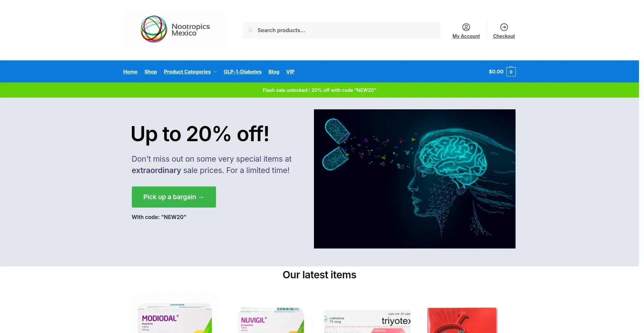View the $0.00 cart total
The width and height of the screenshot is (644, 333).
click(x=496, y=72)
